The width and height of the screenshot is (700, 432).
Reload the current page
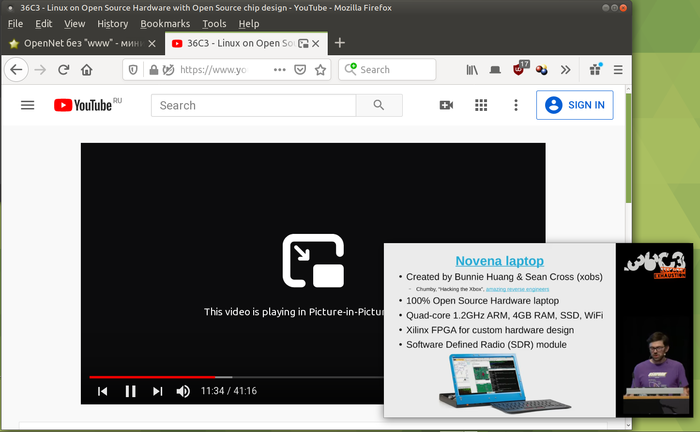click(63, 70)
